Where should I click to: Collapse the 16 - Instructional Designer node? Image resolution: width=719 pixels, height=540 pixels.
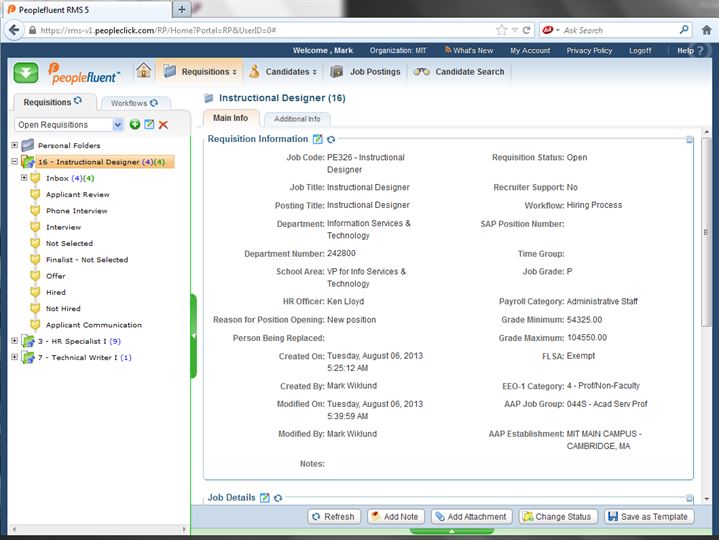pos(14,162)
